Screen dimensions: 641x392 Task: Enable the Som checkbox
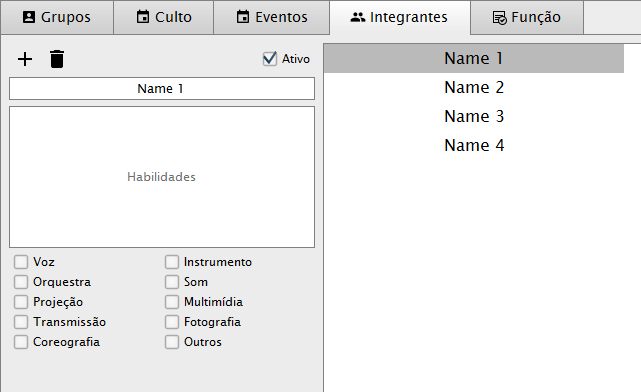[x=172, y=282]
